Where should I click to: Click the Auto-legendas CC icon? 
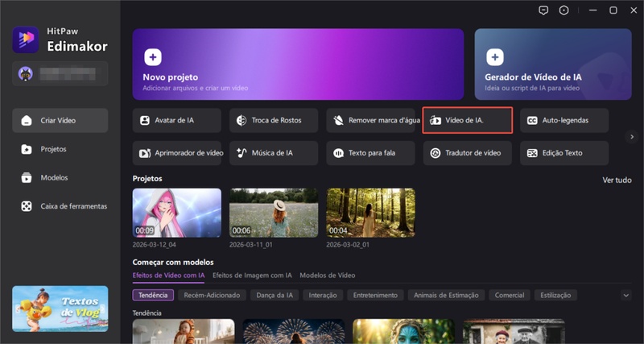[x=532, y=120]
